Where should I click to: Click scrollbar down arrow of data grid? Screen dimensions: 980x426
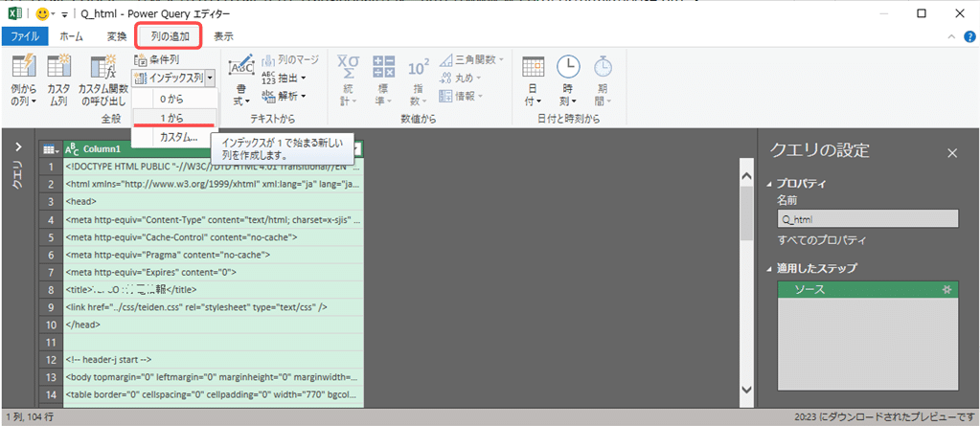click(746, 389)
